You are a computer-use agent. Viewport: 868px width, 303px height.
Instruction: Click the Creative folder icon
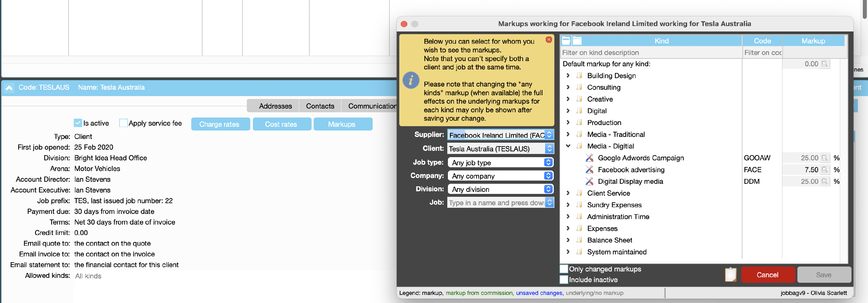(x=580, y=99)
